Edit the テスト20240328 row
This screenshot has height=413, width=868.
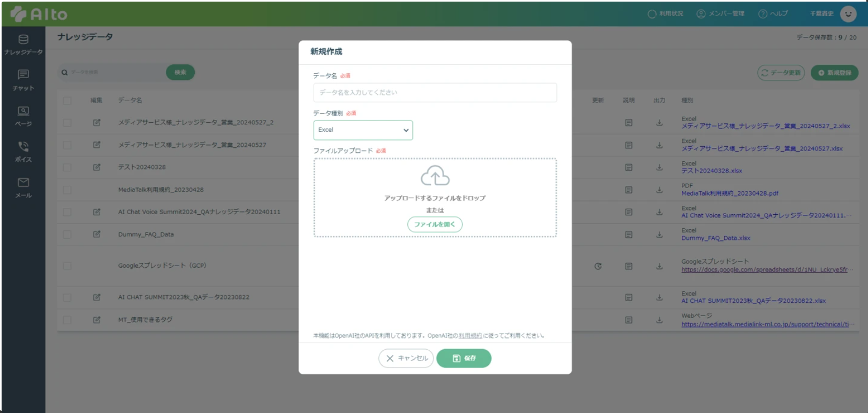97,167
